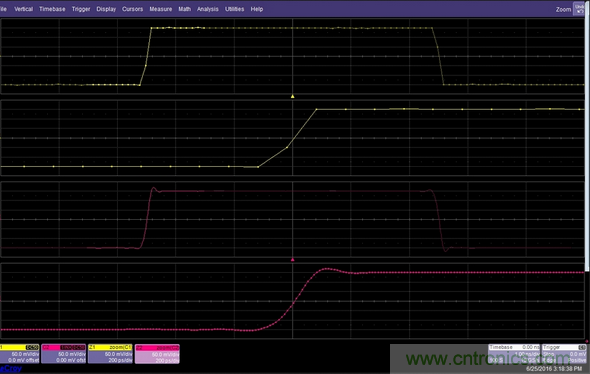
Task: Click the LeCroy logo link
Action: tap(11, 369)
